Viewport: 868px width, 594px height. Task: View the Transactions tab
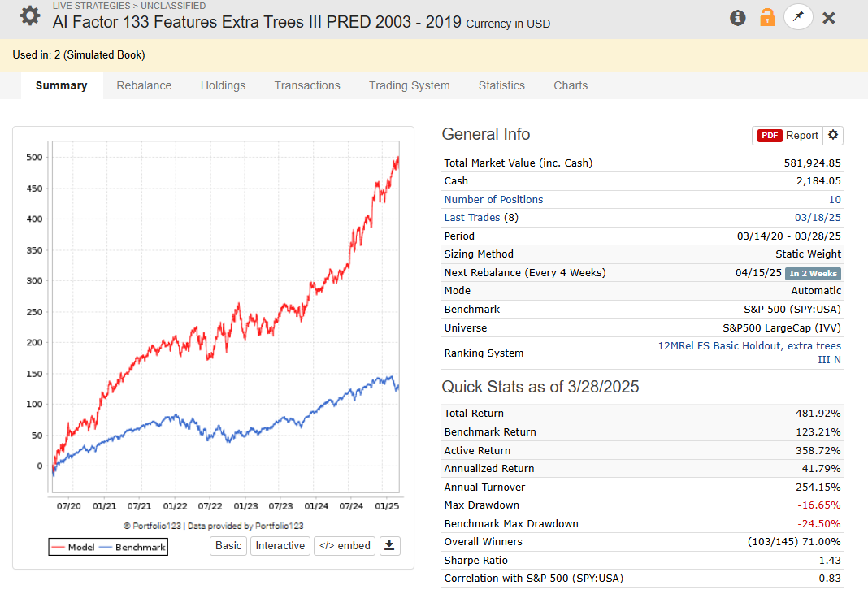coord(307,85)
